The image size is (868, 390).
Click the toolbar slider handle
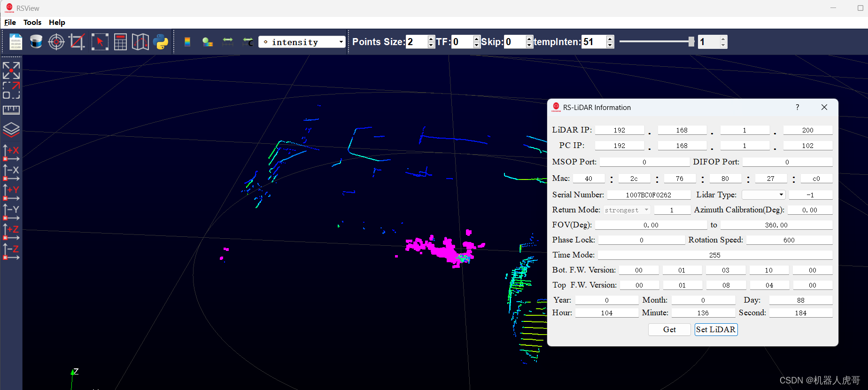coord(691,42)
